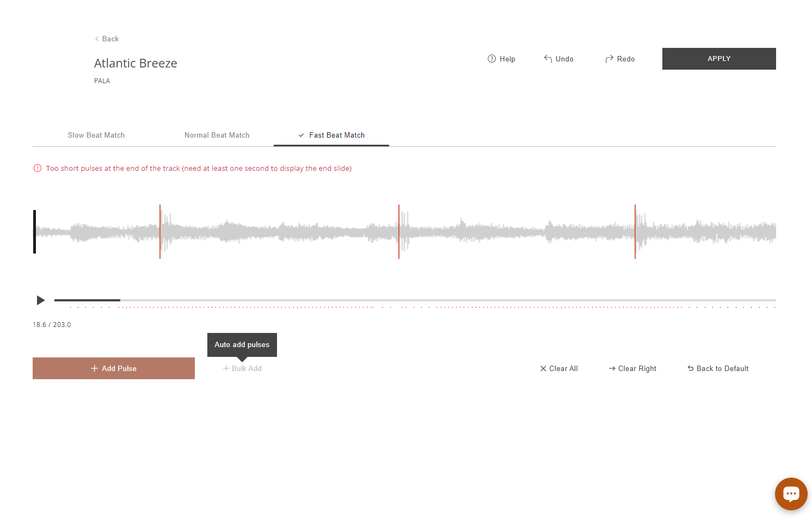Reset pulses with Back to Default

click(x=718, y=368)
